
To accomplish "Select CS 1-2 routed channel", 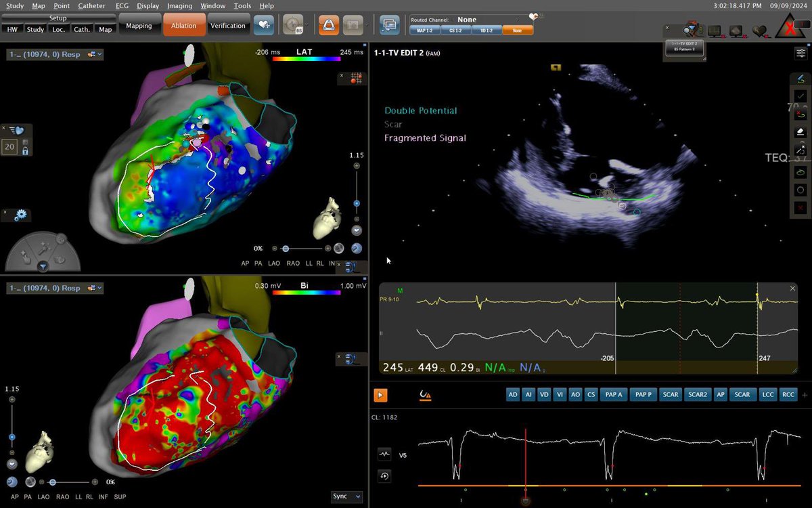I will [x=456, y=30].
